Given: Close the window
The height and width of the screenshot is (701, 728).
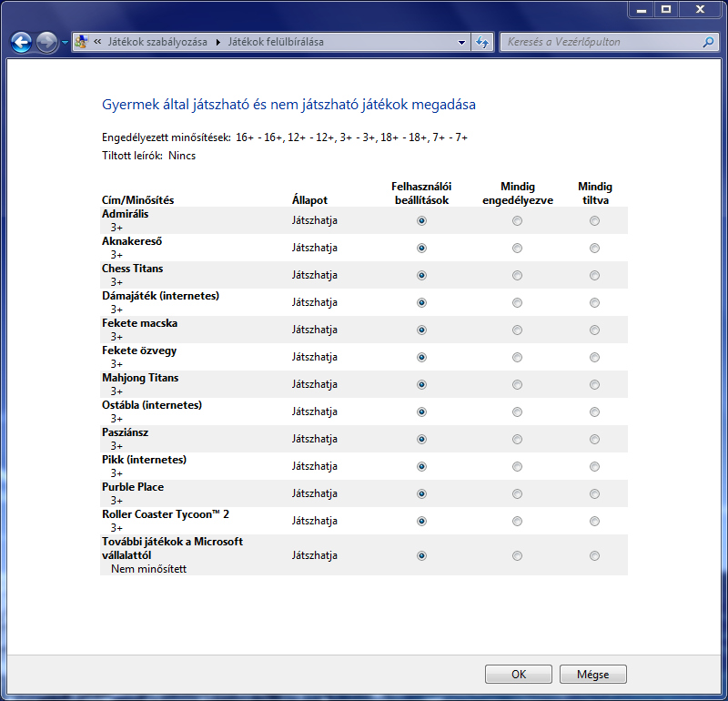Looking at the screenshot, I should [x=700, y=9].
